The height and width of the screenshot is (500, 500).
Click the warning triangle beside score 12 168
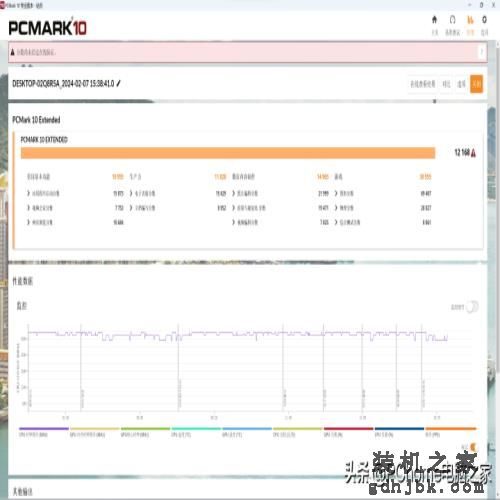(x=474, y=153)
